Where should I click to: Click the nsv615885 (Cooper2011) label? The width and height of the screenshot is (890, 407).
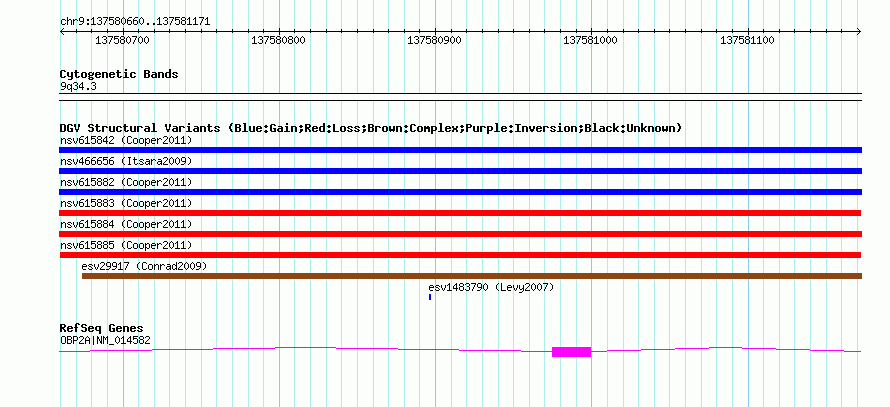(126, 245)
